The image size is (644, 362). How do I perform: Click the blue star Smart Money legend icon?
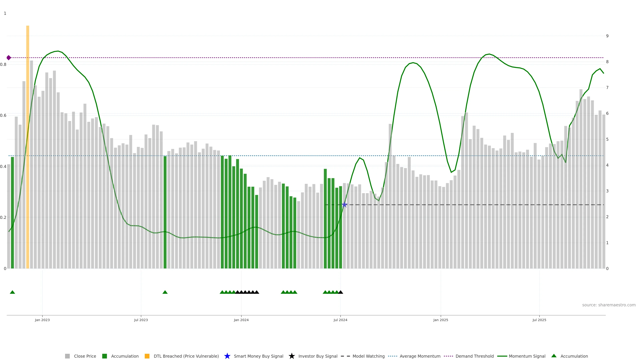(x=227, y=356)
